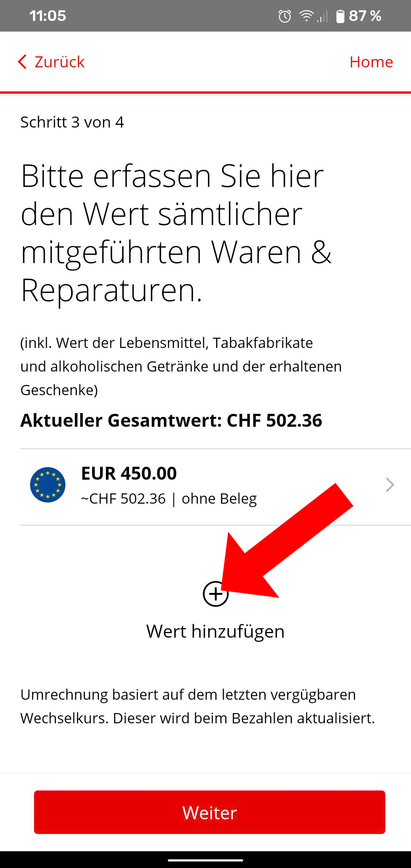The image size is (411, 868).
Task: Tap the EU flag currency icon
Action: click(x=48, y=485)
